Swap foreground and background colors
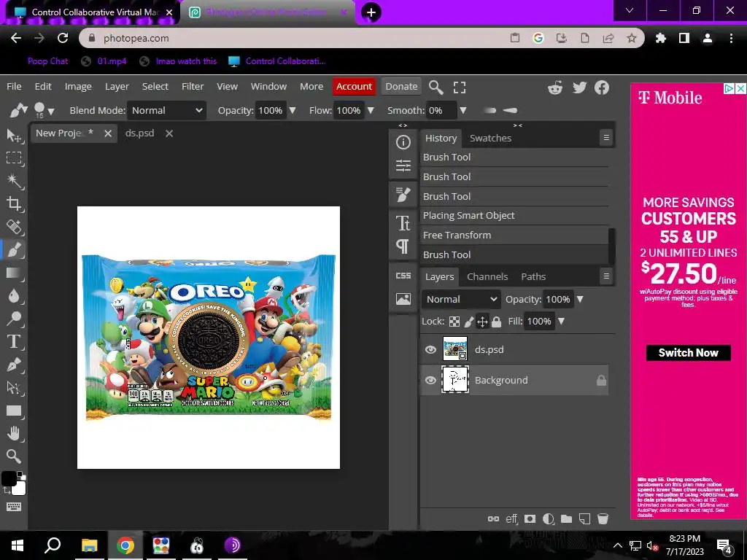The height and width of the screenshot is (560, 747). pyautogui.click(x=6, y=489)
